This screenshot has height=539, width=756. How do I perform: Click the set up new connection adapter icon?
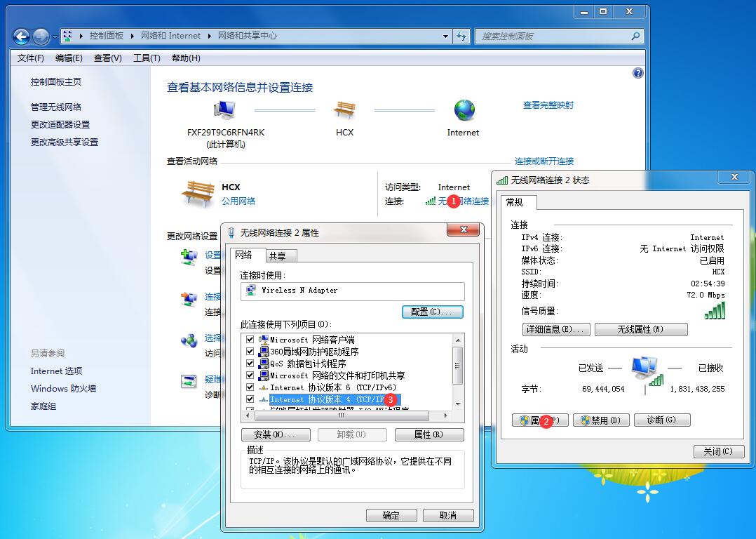(x=189, y=257)
